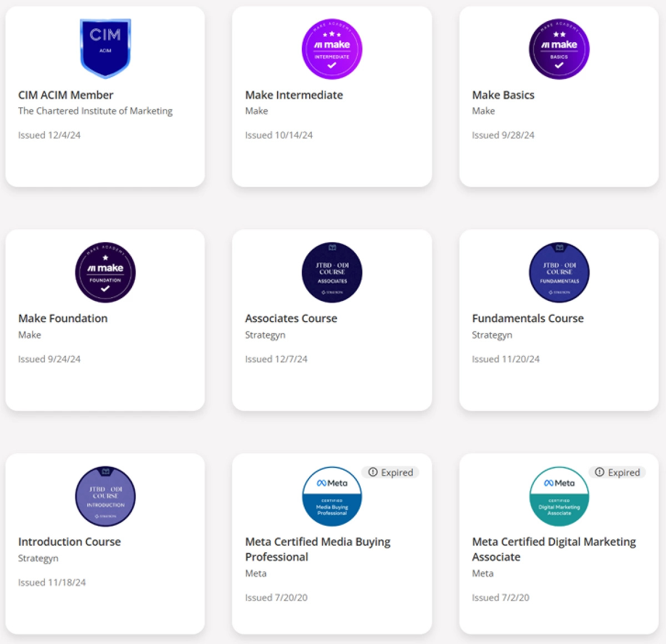Select the Make Basics purple badge icon

[559, 49]
